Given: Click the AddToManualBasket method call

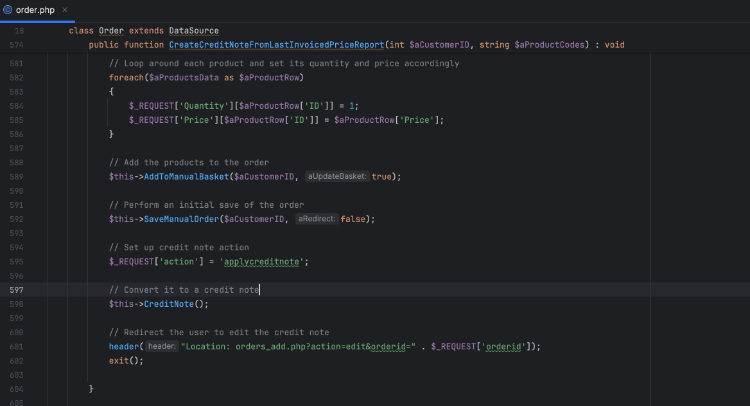Looking at the screenshot, I should 187,176.
